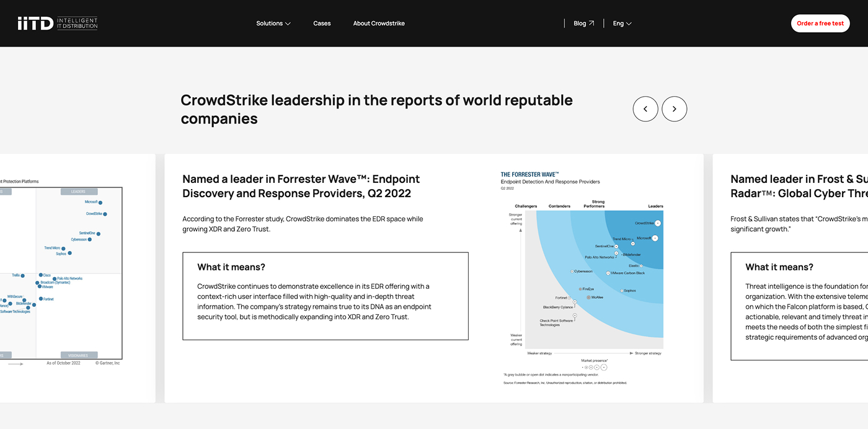The height and width of the screenshot is (429, 868).
Task: Click the chevron next to Solutions
Action: 288,24
